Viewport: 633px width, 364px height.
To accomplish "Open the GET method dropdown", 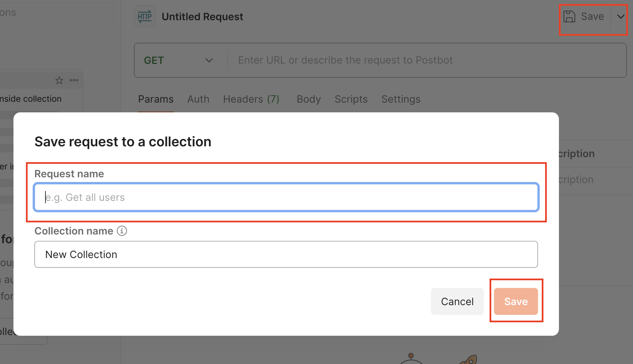I will pyautogui.click(x=178, y=61).
